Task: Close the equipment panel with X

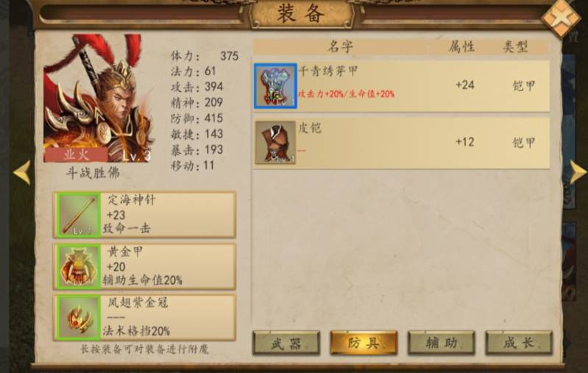Action: coord(561,18)
